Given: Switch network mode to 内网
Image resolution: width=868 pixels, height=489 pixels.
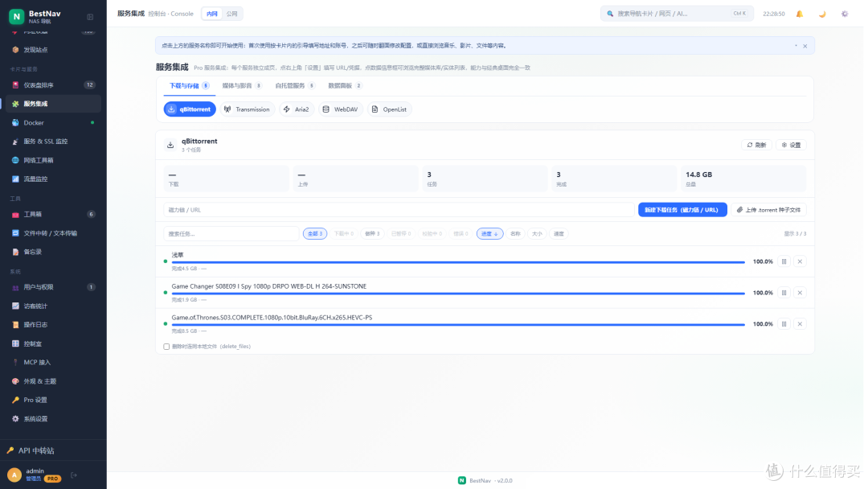Looking at the screenshot, I should [212, 14].
